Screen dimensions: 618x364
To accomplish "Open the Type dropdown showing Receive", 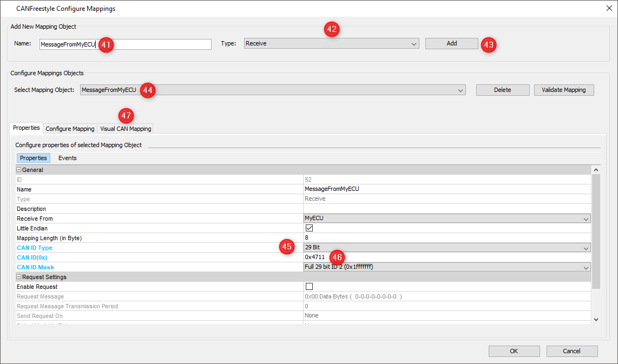I will [331, 44].
